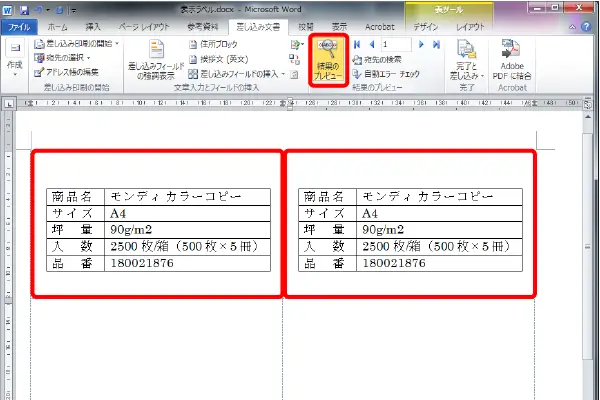Switch to the ページ レイアウト tab
This screenshot has height=400, width=600.
[144, 27]
